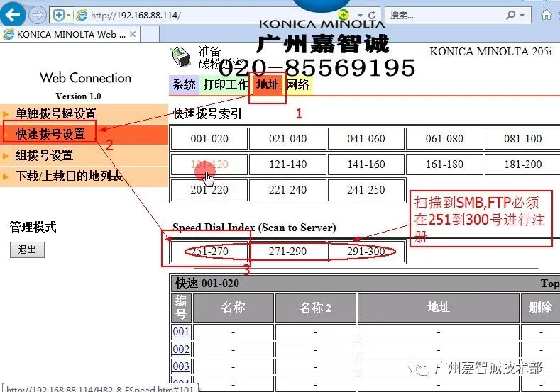Viewport: 560px width, 392px height.
Task: Click the Refresh page icon
Action: pyautogui.click(x=372, y=15)
